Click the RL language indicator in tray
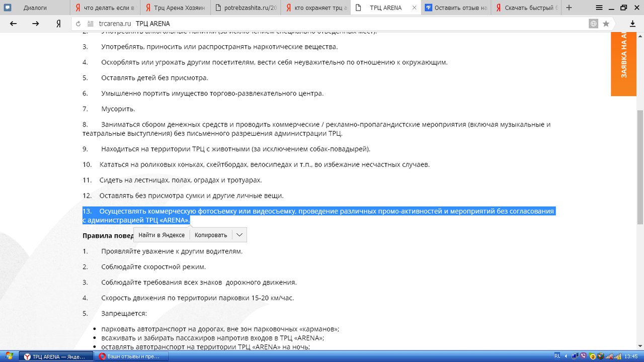The width and height of the screenshot is (644, 362). [557, 356]
